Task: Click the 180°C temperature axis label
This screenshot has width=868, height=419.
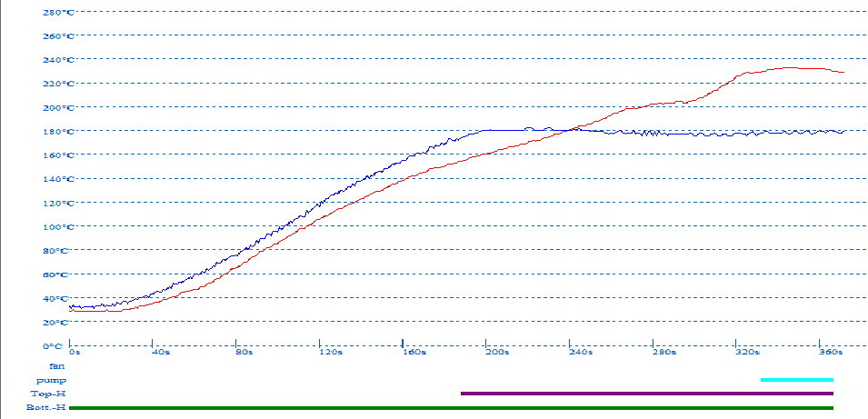Action: tap(58, 132)
